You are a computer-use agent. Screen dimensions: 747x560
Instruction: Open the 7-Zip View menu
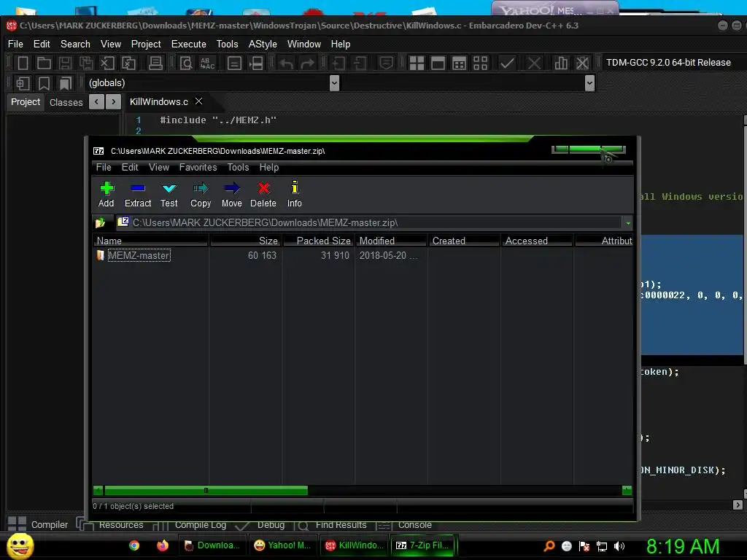click(158, 167)
